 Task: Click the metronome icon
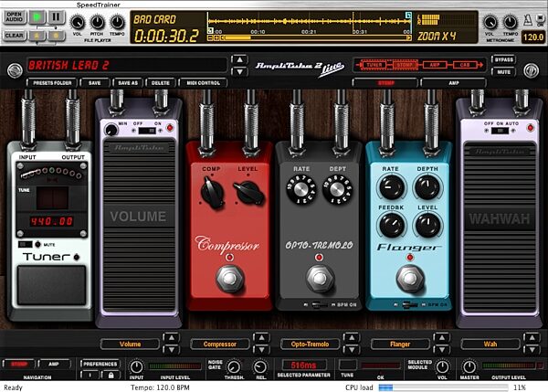pos(528,19)
